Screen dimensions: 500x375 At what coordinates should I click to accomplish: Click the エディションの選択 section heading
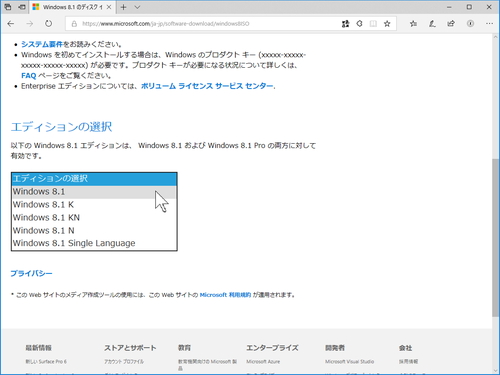(x=61, y=127)
